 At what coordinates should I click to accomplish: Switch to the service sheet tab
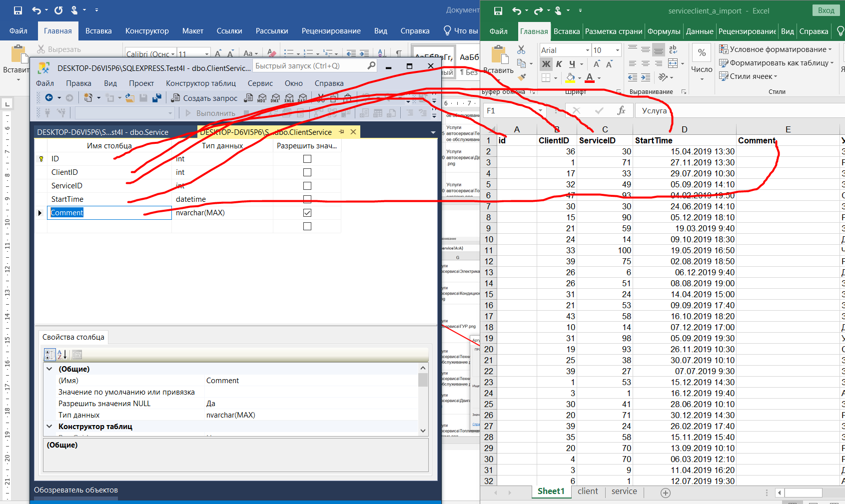click(x=624, y=491)
